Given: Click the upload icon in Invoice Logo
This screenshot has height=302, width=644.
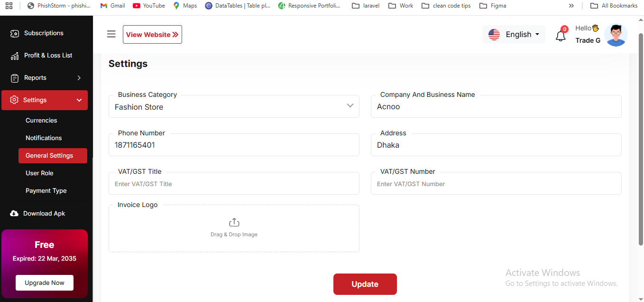Looking at the screenshot, I should [x=234, y=223].
